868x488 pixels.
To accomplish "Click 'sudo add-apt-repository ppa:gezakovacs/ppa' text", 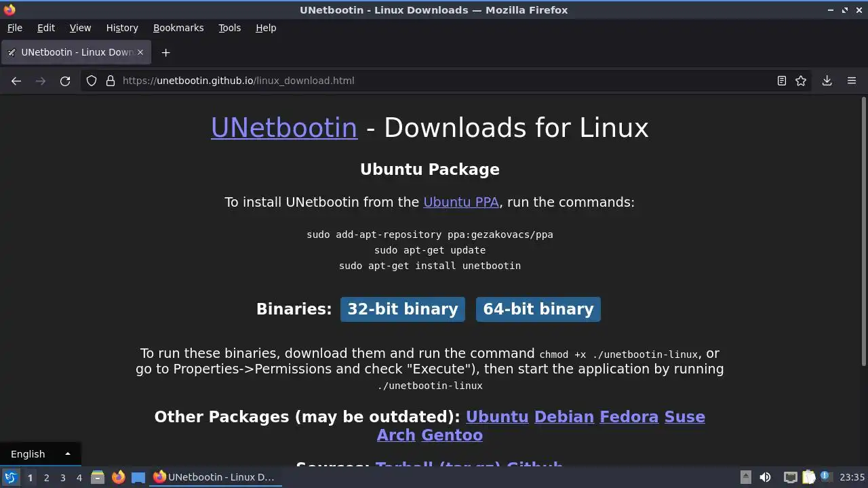I will click(430, 235).
